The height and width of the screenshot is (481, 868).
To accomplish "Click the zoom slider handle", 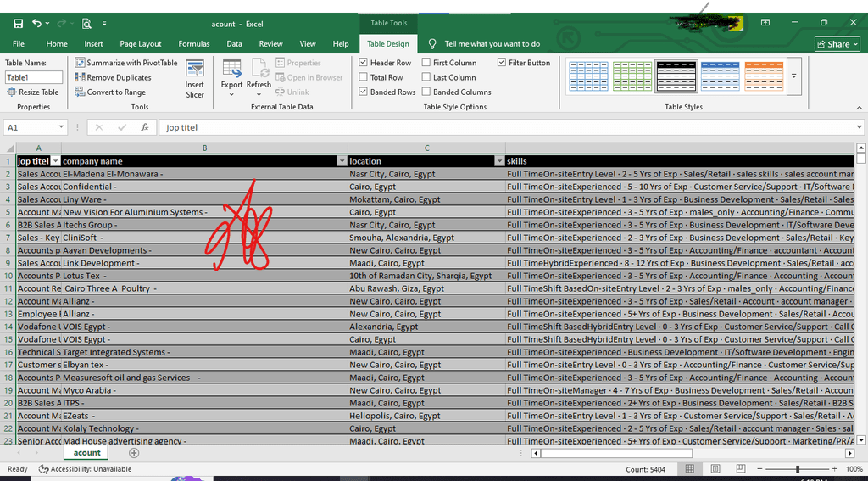I will click(797, 469).
